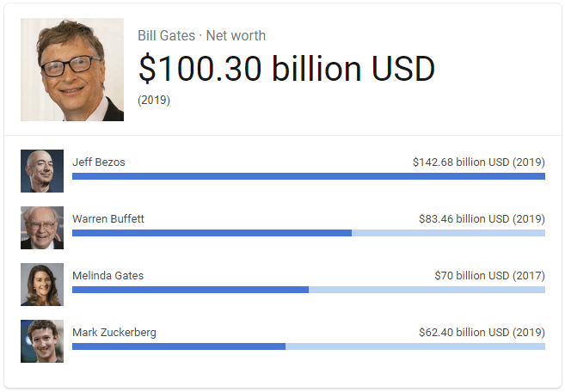Click Bill Gates' large profile photo
Image resolution: width=565 pixels, height=392 pixels.
pos(72,70)
